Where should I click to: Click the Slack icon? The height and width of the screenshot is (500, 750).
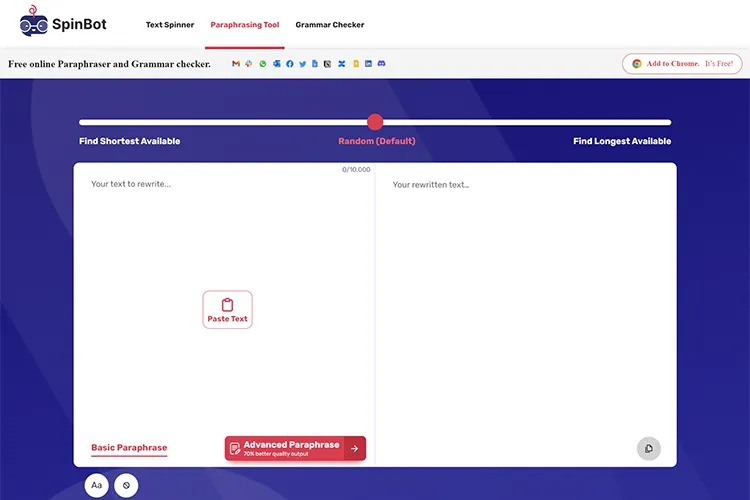[x=249, y=64]
